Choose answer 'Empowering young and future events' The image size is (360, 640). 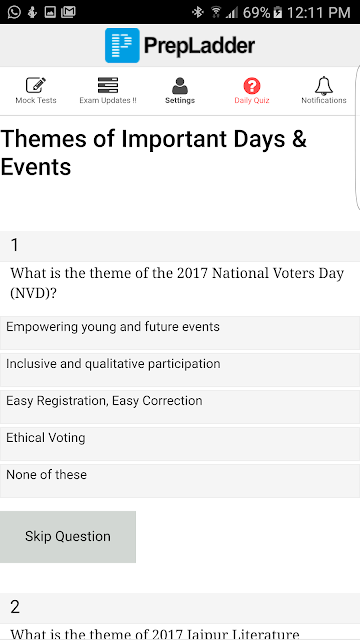tap(180, 333)
